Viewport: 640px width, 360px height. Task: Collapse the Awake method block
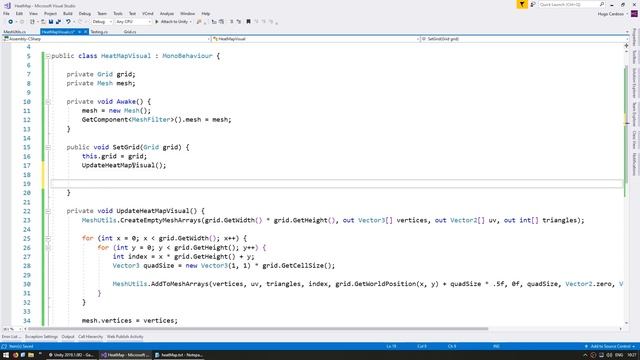click(48, 102)
